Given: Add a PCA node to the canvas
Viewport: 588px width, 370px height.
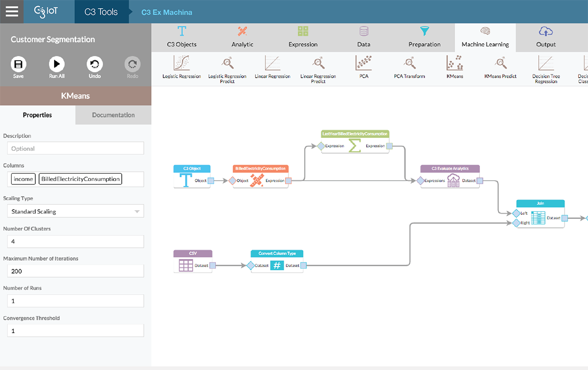Looking at the screenshot, I should click(363, 67).
